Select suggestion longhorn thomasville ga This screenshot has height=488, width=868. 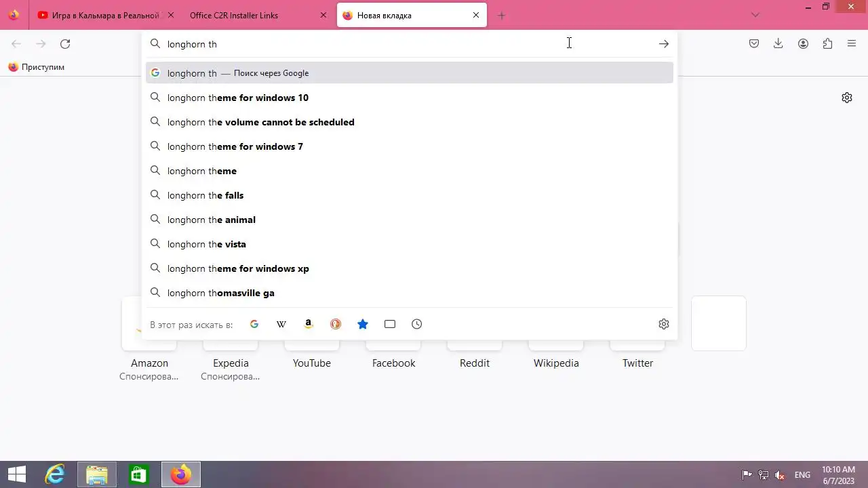click(x=410, y=293)
